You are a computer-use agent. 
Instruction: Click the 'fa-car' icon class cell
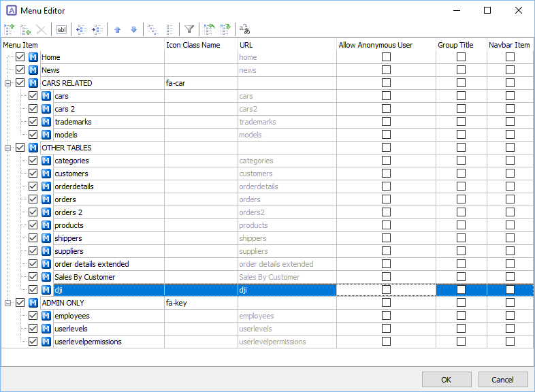(x=201, y=83)
